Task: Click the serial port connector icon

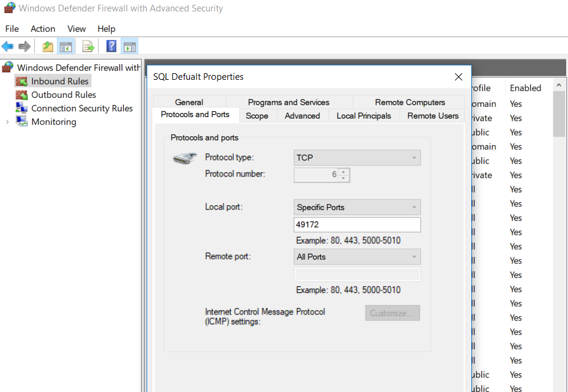Action: coord(185,158)
